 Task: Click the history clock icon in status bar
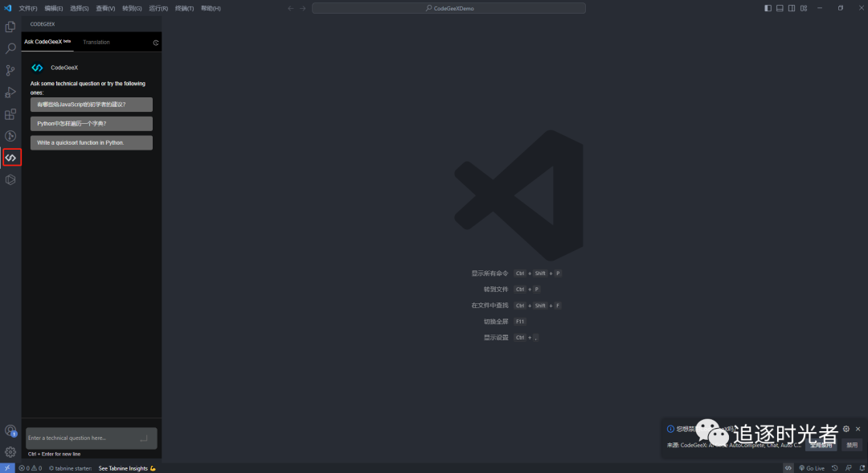(x=835, y=468)
